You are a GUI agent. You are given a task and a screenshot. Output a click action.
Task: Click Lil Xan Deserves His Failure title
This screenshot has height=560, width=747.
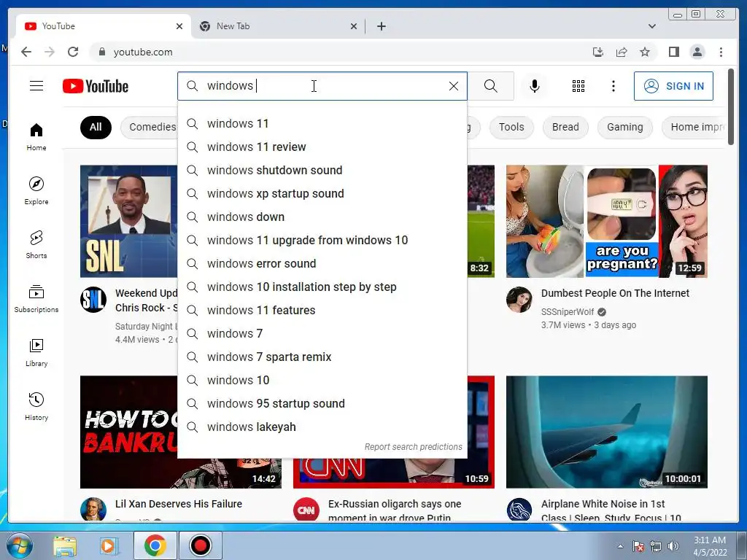[179, 504]
